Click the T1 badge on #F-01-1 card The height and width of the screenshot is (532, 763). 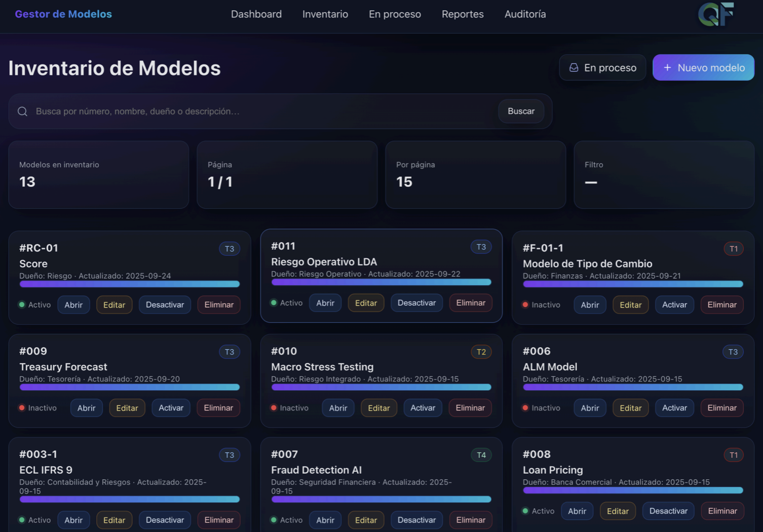(x=733, y=249)
